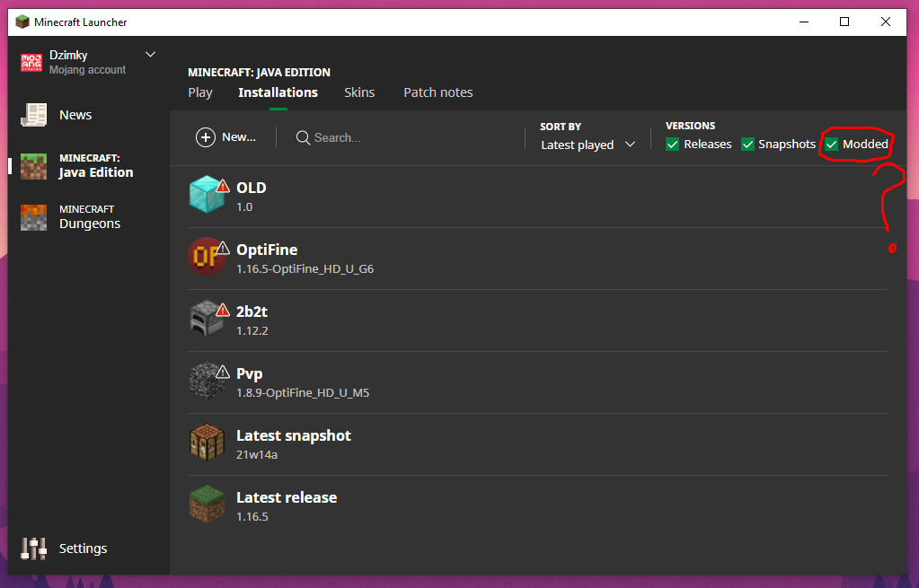Click the red warning icon on 2b2t
The width and height of the screenshot is (919, 588).
[x=223, y=311]
